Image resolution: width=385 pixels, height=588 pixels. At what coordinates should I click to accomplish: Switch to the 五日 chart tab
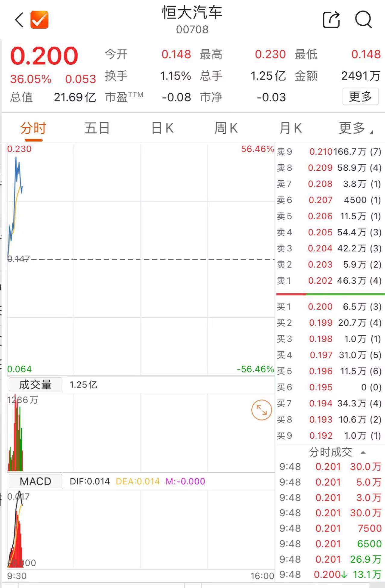tap(97, 128)
